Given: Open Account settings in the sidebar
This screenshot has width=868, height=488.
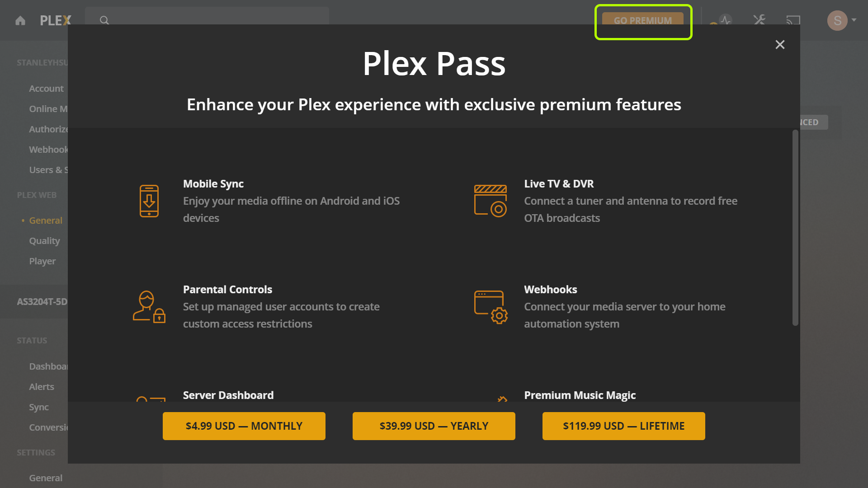Looking at the screenshot, I should 47,89.
